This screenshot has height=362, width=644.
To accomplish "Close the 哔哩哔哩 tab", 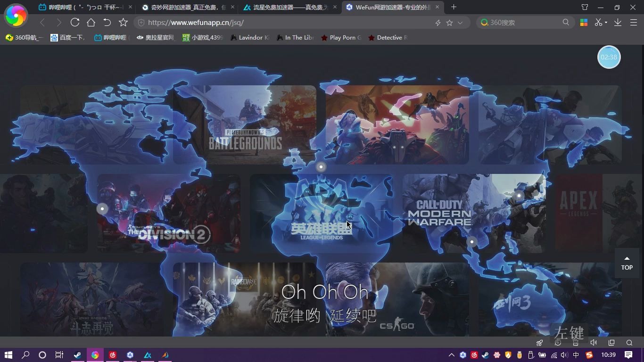I will coord(130,7).
